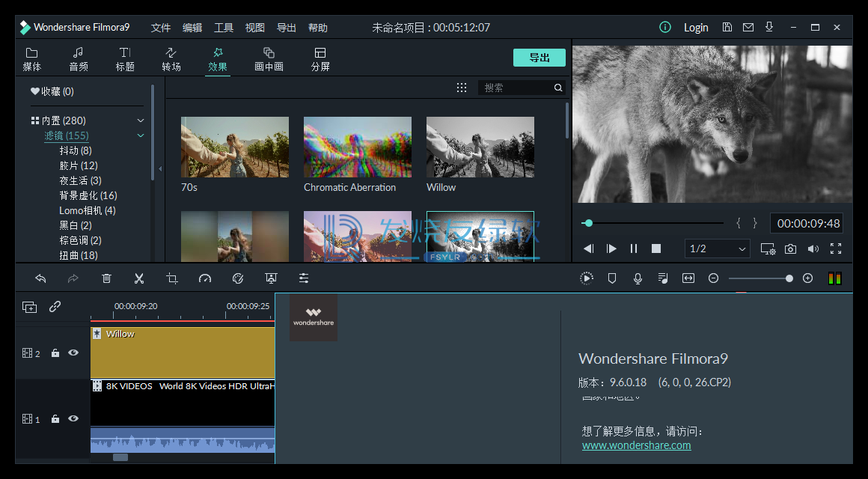Click the teal 导出 export button
Viewport: 868px width, 479px height.
click(x=540, y=58)
